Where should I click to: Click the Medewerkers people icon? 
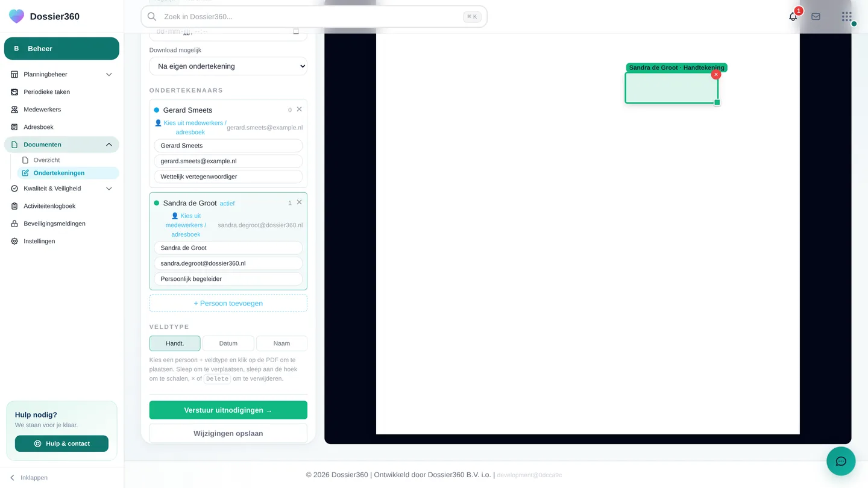14,110
